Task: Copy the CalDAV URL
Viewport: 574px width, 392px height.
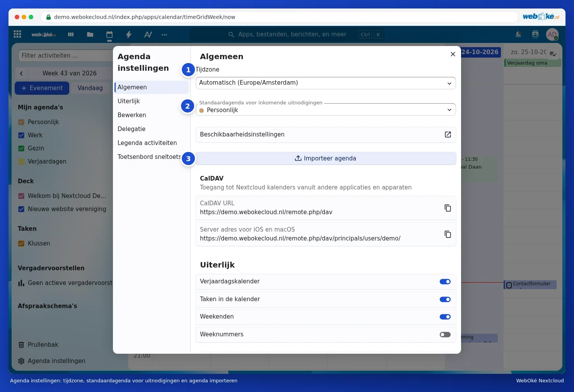Action: [448, 208]
